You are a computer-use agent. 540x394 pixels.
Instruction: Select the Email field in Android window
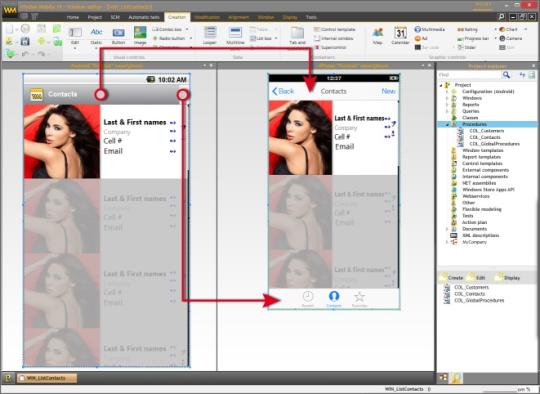(113, 151)
